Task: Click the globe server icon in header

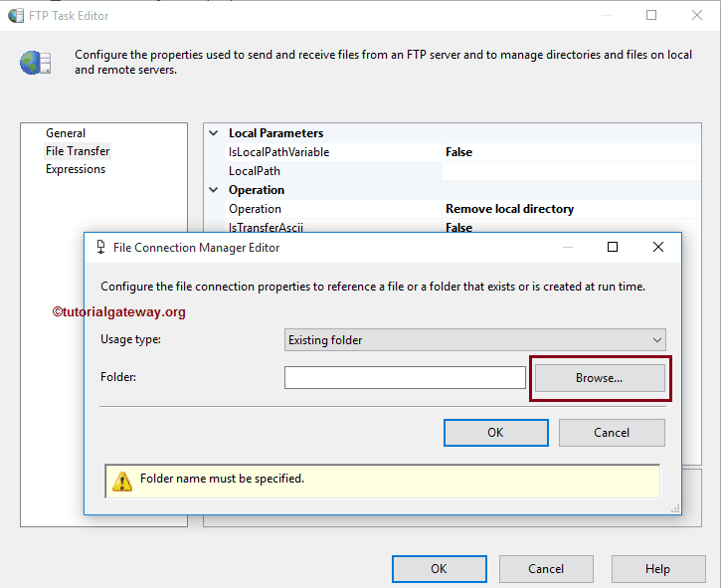Action: pyautogui.click(x=36, y=62)
